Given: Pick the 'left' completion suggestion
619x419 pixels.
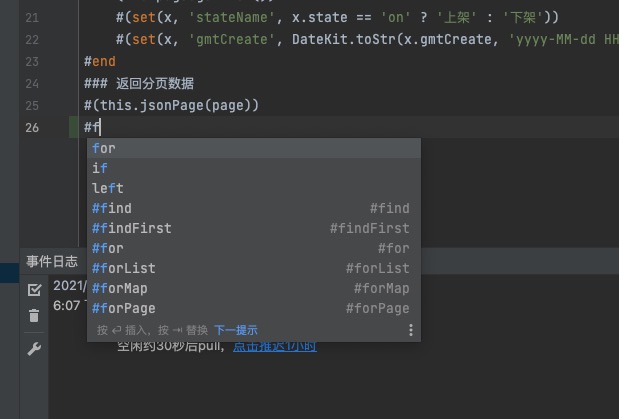Looking at the screenshot, I should pyautogui.click(x=108, y=188).
